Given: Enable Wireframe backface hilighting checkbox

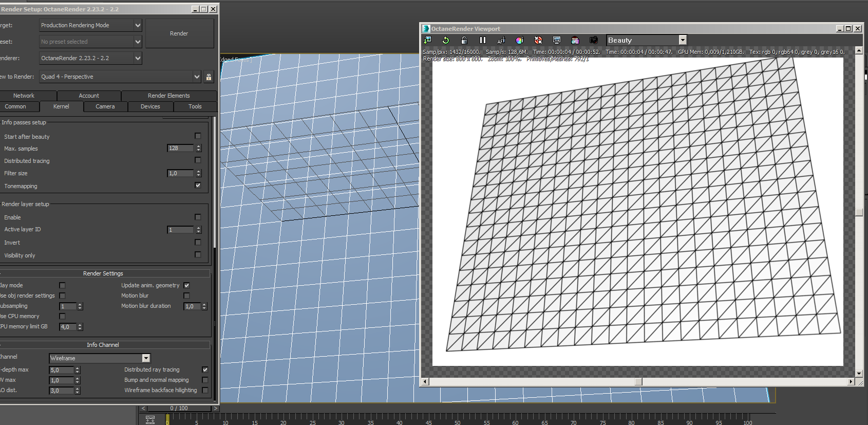Looking at the screenshot, I should coord(205,390).
